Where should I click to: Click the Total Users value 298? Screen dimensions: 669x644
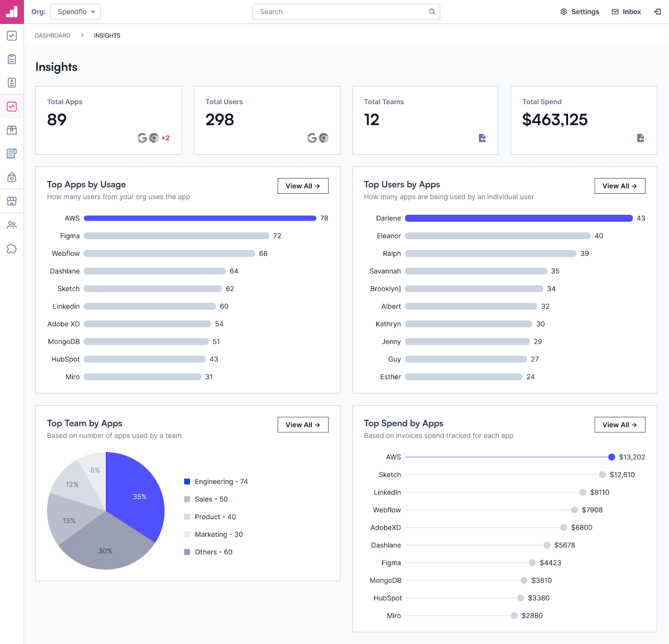pos(220,120)
